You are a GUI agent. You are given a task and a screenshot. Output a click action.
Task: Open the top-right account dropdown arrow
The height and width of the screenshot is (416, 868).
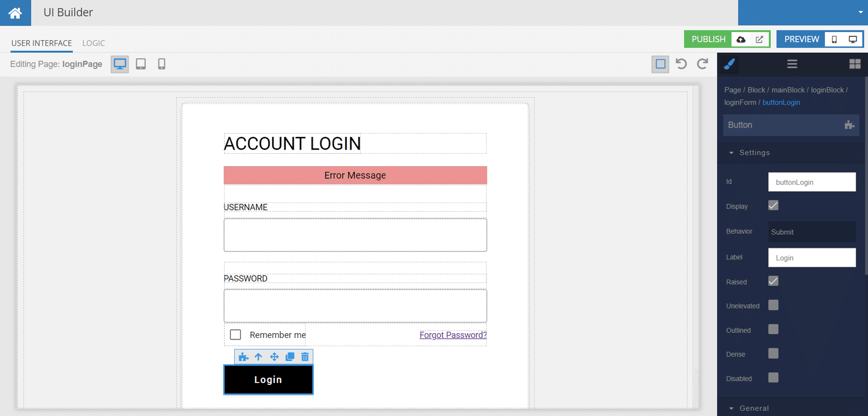click(860, 12)
